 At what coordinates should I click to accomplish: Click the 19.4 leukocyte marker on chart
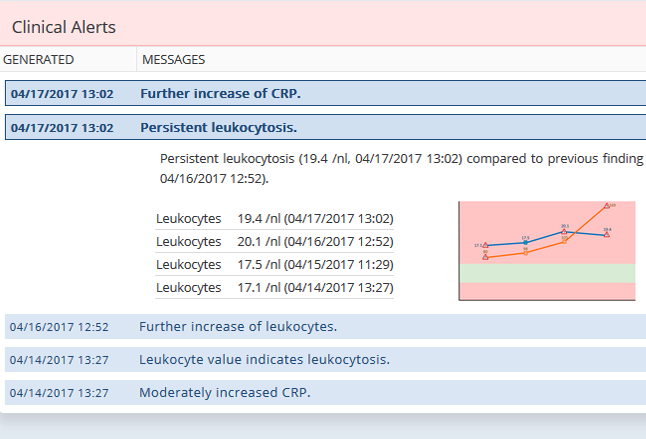coord(607,235)
